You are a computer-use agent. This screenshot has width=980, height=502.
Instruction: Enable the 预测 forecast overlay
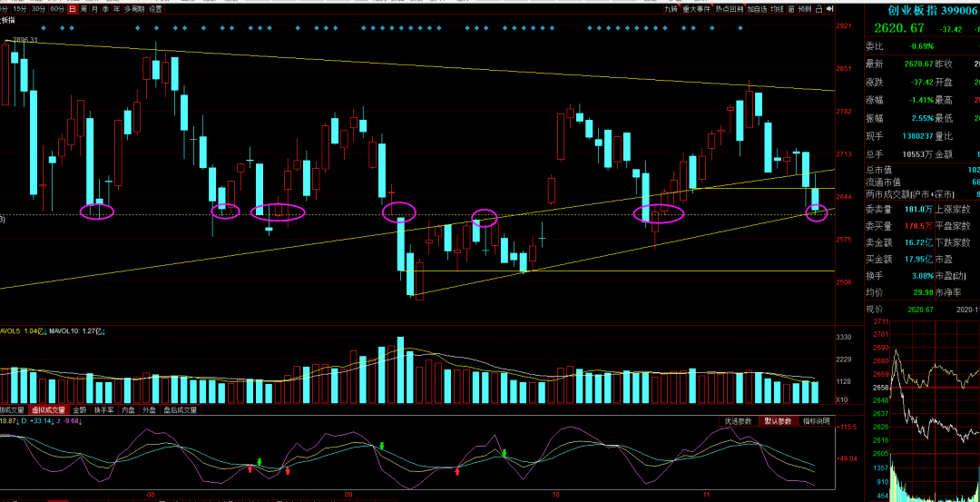[x=805, y=9]
